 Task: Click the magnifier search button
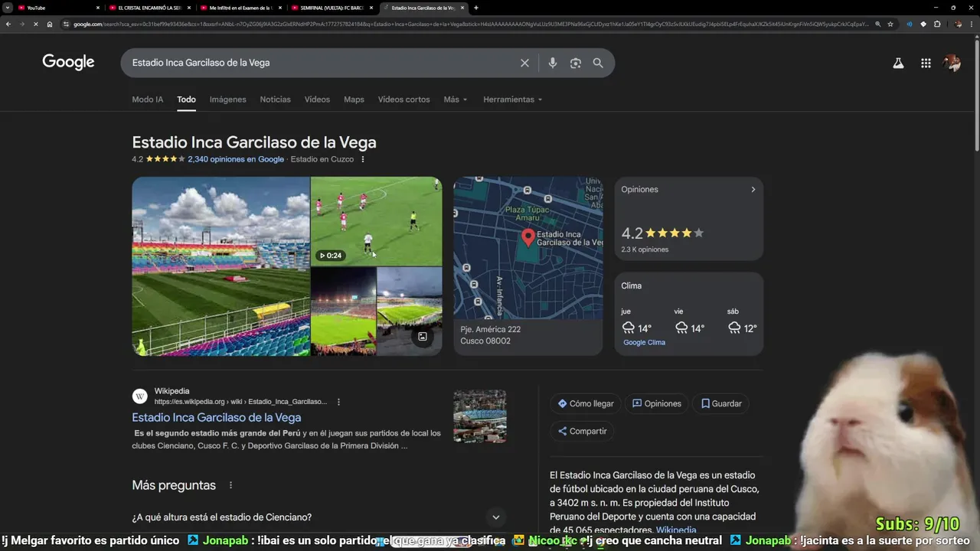[x=598, y=63]
